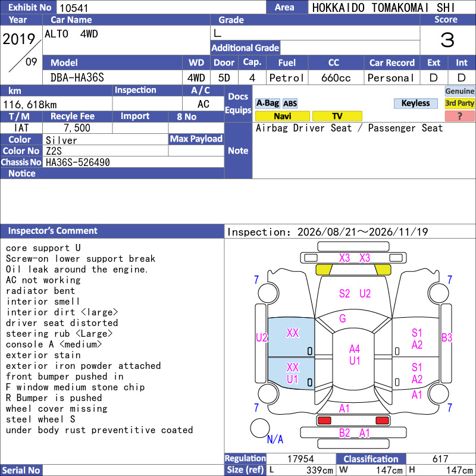The height and width of the screenshot is (476, 476).
Task: Click the hood damage mark U2
Action: (365, 293)
